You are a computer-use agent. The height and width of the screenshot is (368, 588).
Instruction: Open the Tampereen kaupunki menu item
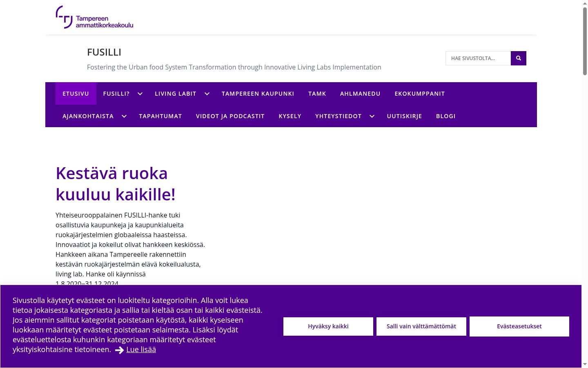tap(258, 94)
